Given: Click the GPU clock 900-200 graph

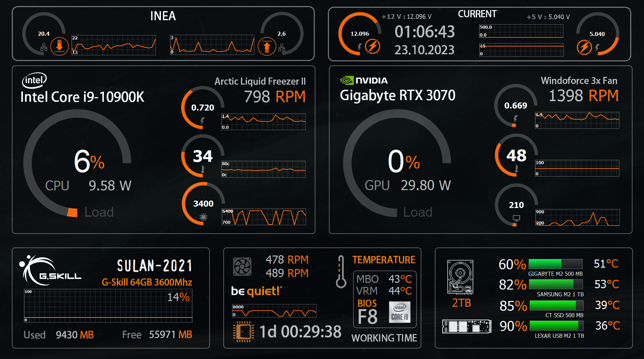Looking at the screenshot, I should point(577,217).
